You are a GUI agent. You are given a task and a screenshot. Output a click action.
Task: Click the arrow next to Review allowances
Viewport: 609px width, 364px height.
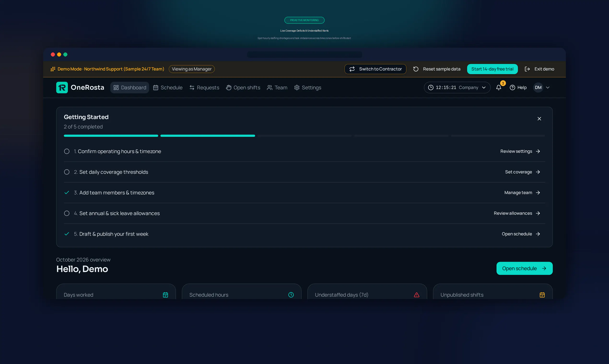(538, 213)
